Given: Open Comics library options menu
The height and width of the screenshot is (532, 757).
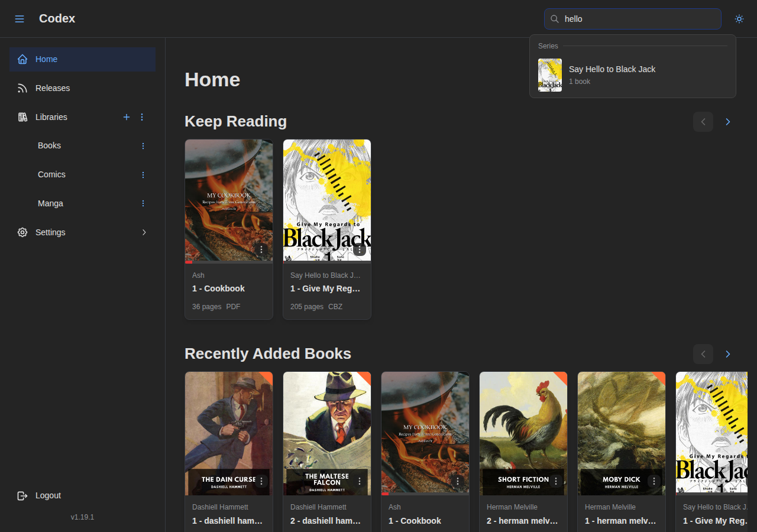Looking at the screenshot, I should click(143, 174).
